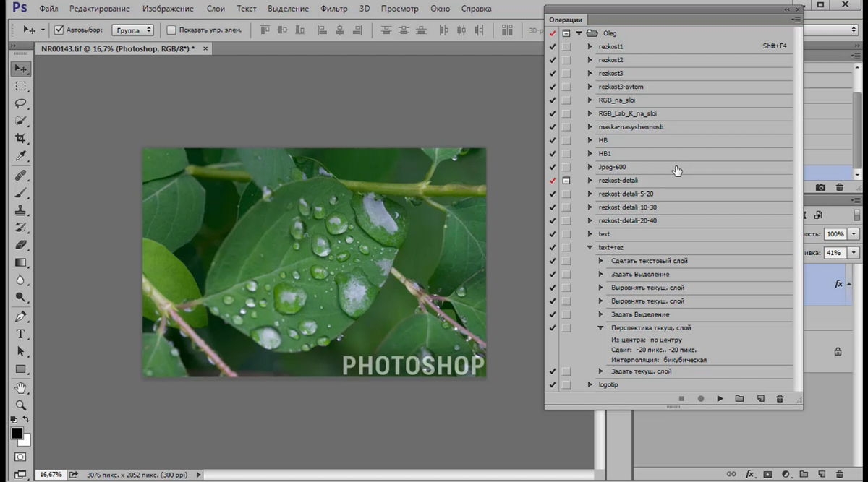This screenshot has width=868, height=482.
Task: Toggle the checkmark for the logotip action
Action: coord(553,384)
